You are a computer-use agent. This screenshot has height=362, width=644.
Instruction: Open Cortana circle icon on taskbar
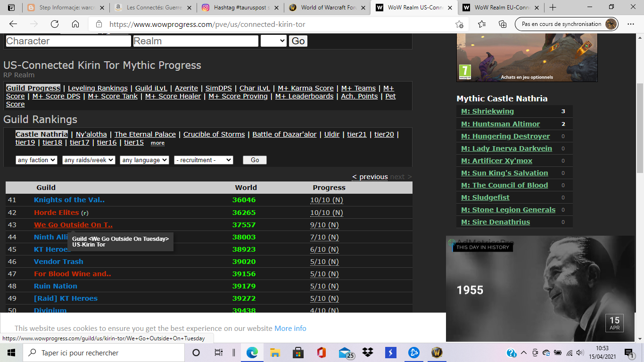click(196, 353)
